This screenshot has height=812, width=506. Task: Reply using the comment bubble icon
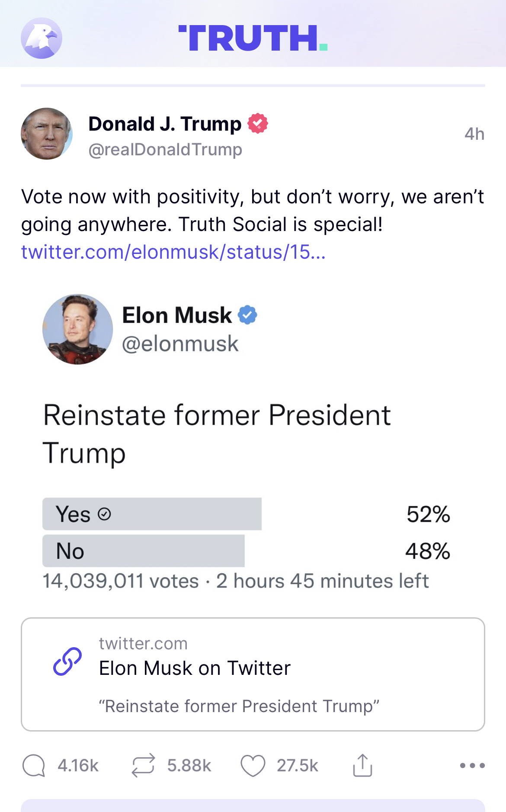pyautogui.click(x=34, y=765)
